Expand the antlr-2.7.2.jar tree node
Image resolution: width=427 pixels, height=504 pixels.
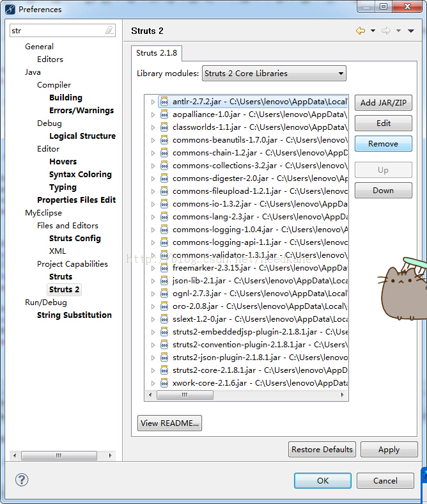153,102
